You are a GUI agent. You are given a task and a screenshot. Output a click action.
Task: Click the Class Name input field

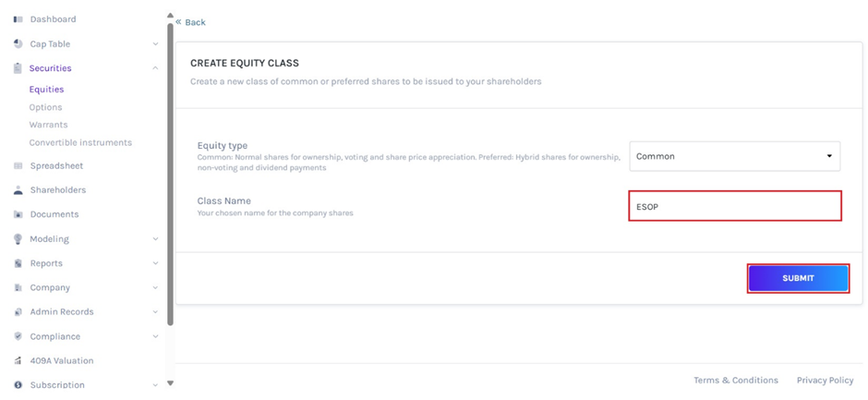pos(734,206)
